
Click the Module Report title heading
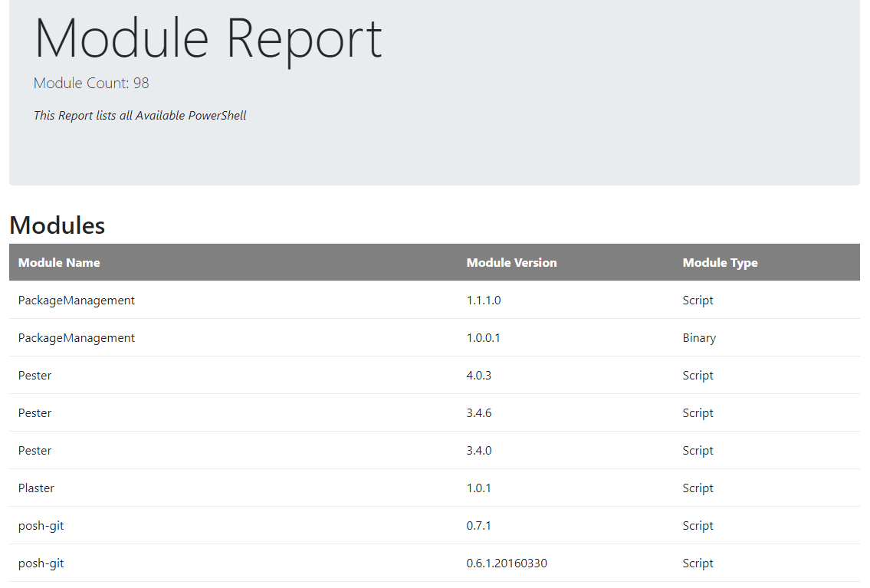(208, 38)
